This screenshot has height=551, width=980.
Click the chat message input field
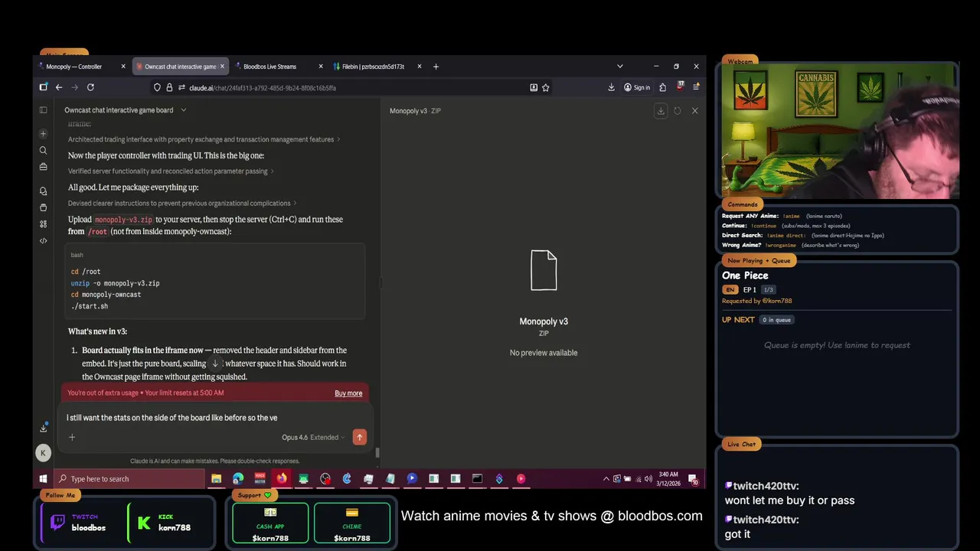click(x=216, y=418)
